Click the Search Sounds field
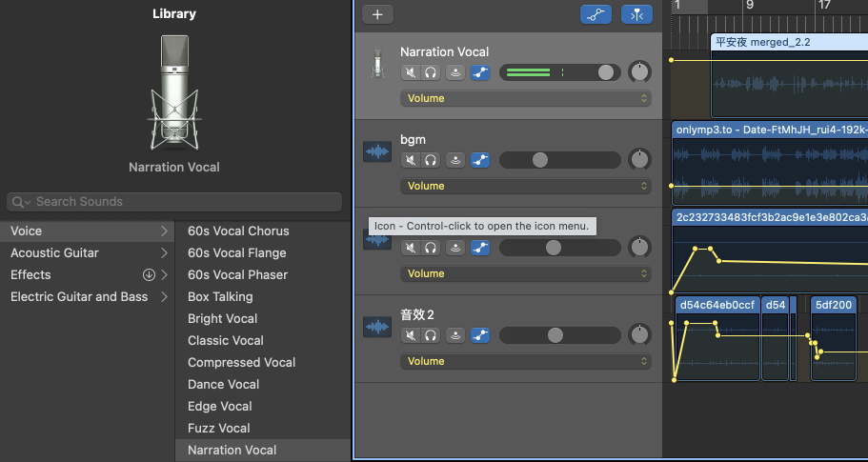This screenshot has width=868, height=462. (181, 202)
